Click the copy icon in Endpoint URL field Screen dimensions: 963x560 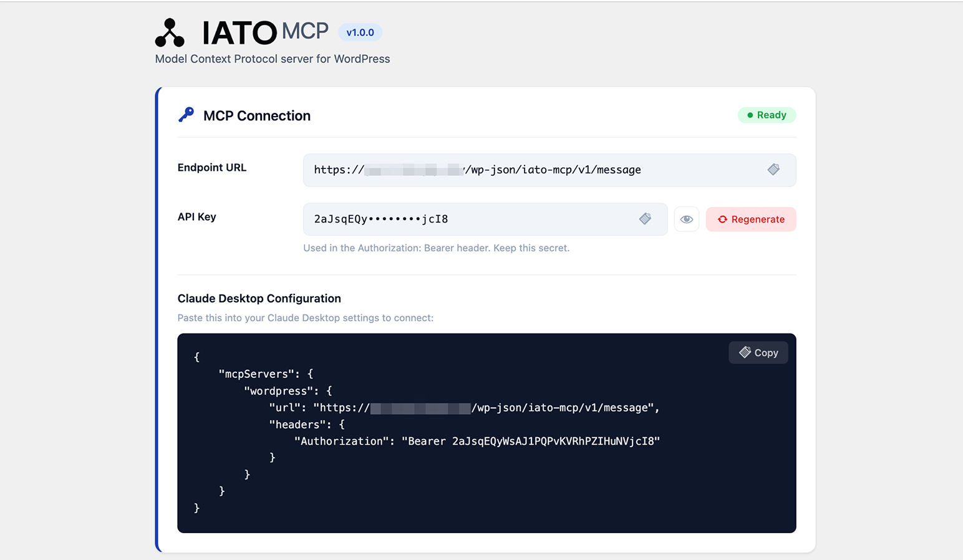tap(773, 169)
